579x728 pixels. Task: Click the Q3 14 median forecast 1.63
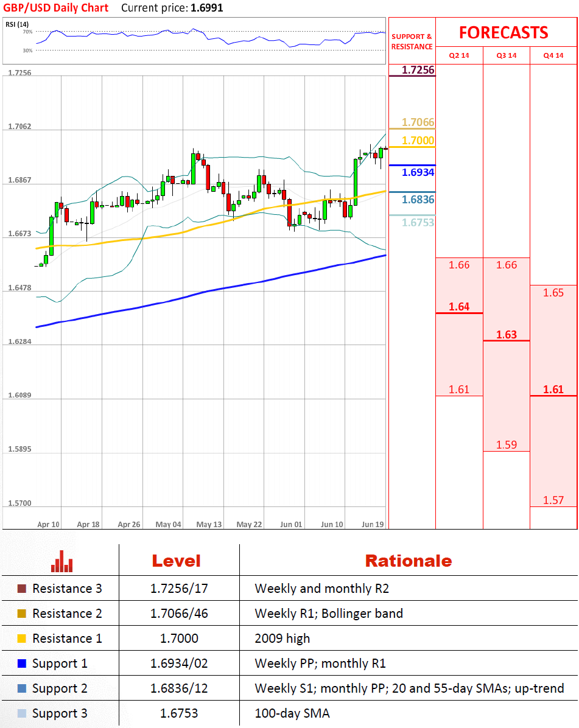tap(507, 335)
